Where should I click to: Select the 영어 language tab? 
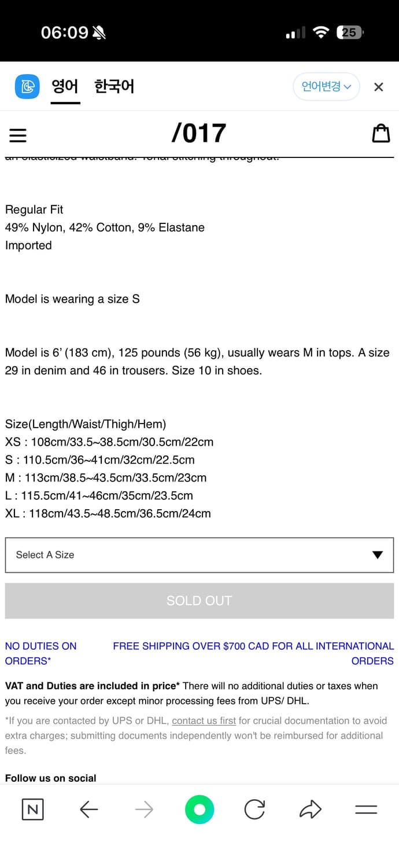click(x=65, y=86)
